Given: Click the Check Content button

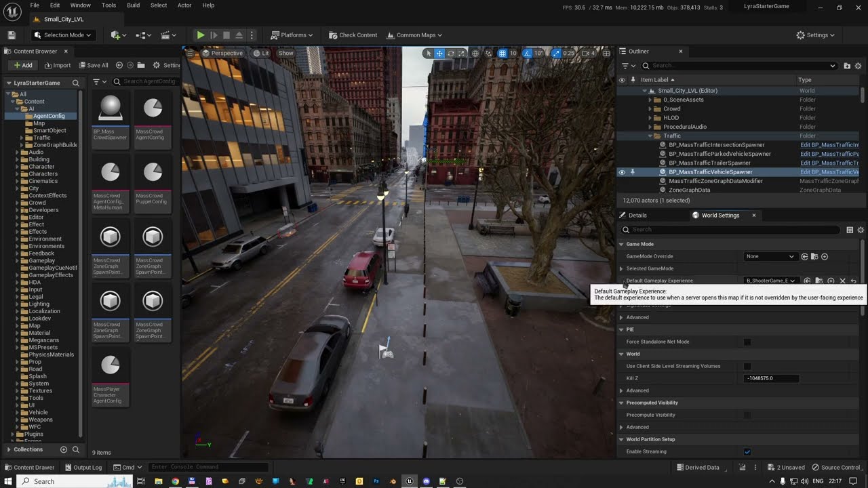Looking at the screenshot, I should tap(353, 35).
